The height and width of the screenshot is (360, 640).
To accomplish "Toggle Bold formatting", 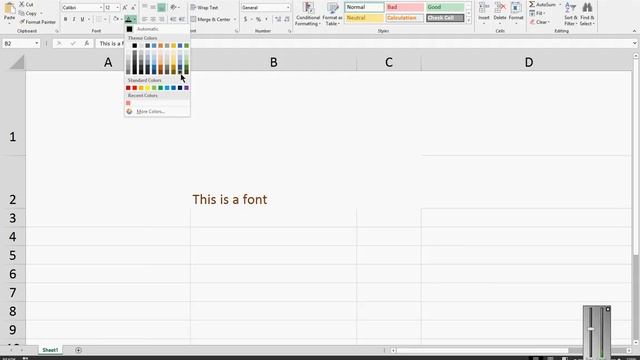I will point(65,19).
